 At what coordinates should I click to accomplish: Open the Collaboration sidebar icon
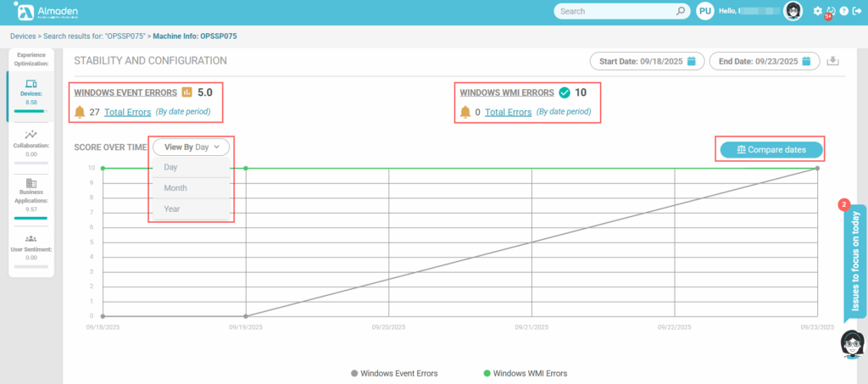[31, 134]
